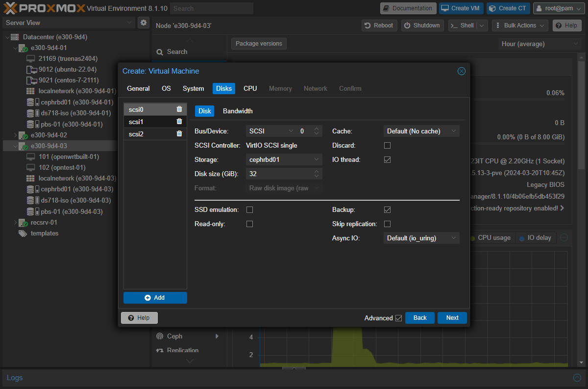Delete the scsi0 disk with trash icon

(x=179, y=109)
